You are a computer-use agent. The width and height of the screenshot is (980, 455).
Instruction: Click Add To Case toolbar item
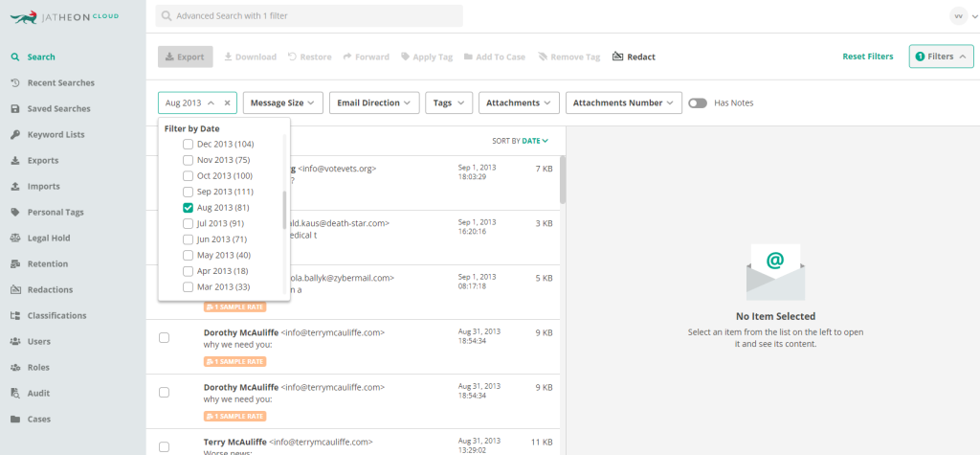pos(495,57)
